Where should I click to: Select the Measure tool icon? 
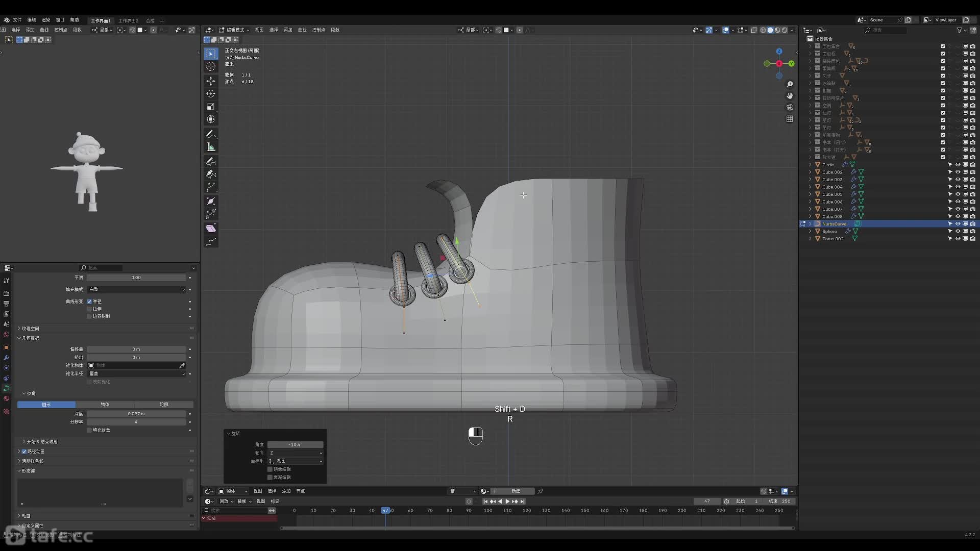(211, 147)
